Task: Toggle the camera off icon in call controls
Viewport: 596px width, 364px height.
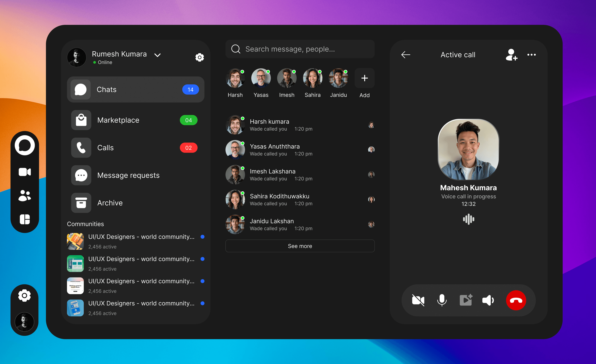Action: (418, 300)
